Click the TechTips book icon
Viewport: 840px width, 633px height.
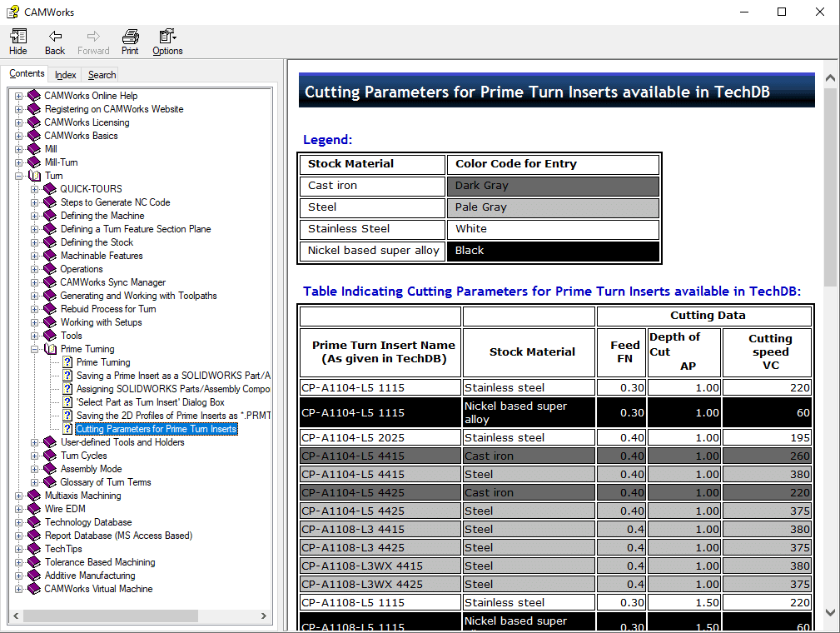coord(34,549)
